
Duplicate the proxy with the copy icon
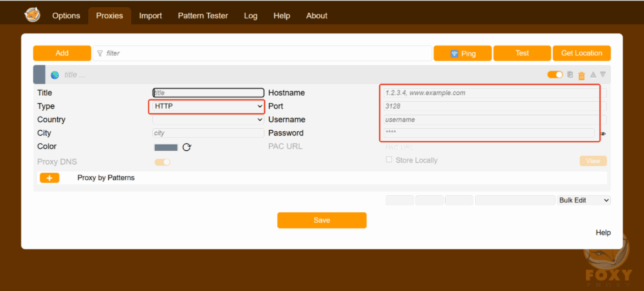coord(570,75)
